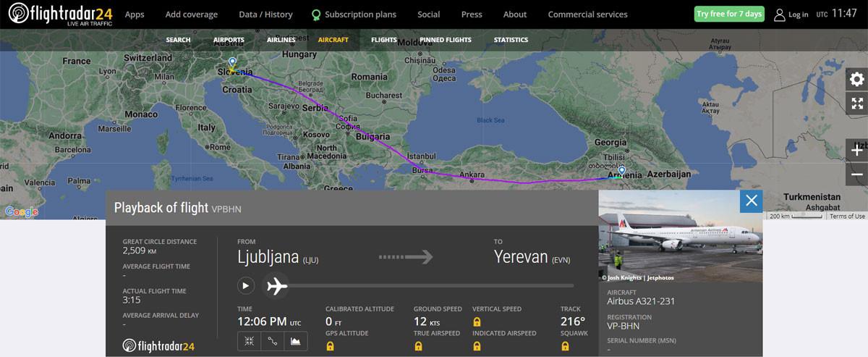
Task: Click the 3:15 actual flight time
Action: click(x=130, y=301)
